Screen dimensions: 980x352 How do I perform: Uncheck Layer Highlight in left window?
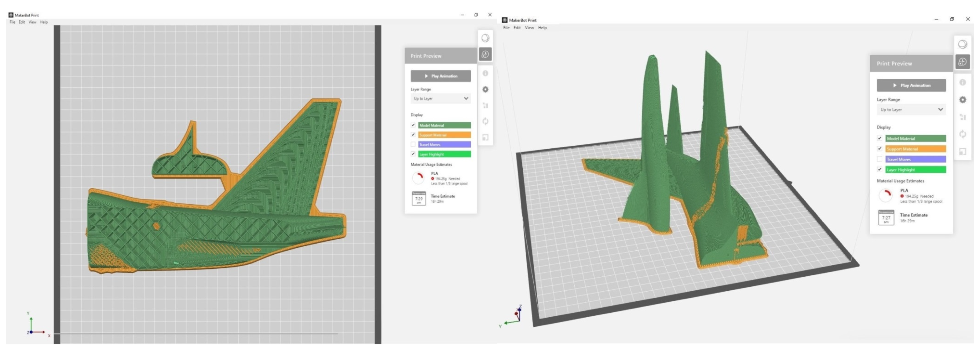point(413,154)
